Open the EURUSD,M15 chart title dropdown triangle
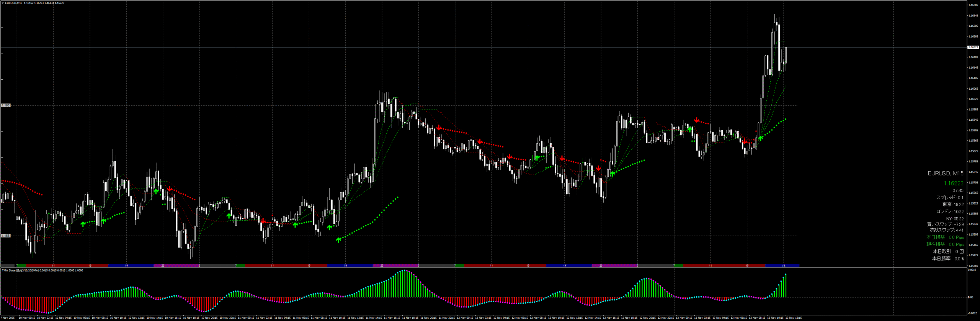The height and width of the screenshot is (321, 980). click(2, 3)
